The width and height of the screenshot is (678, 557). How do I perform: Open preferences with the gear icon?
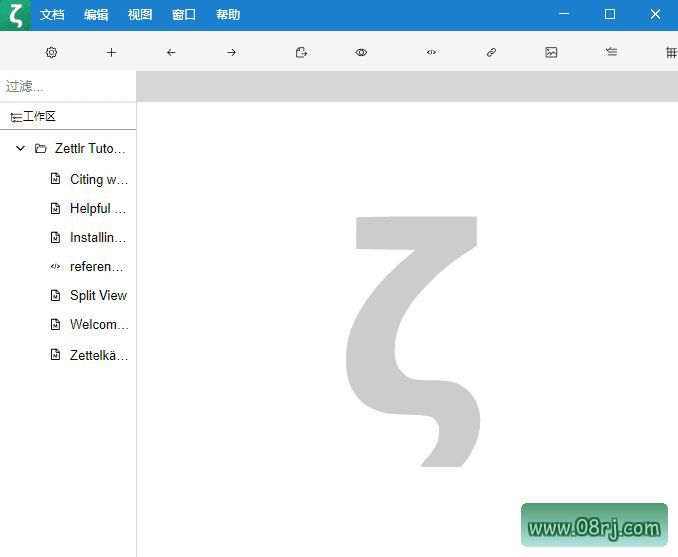[x=51, y=52]
